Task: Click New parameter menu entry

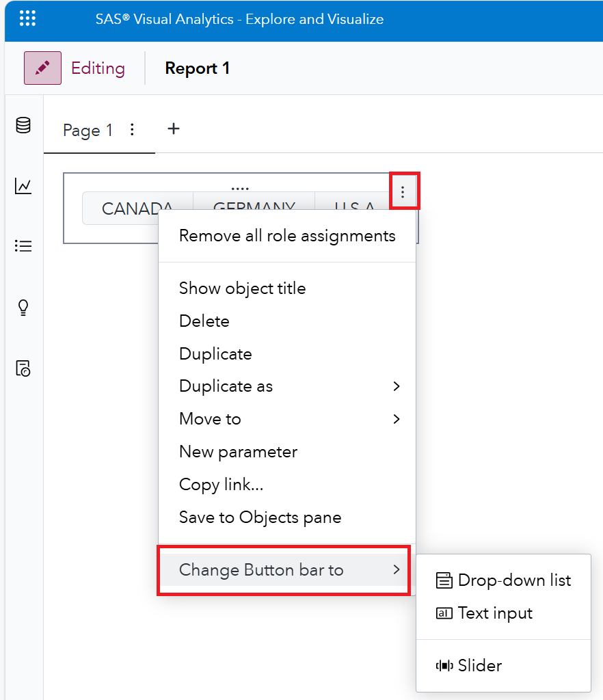Action: [238, 452]
